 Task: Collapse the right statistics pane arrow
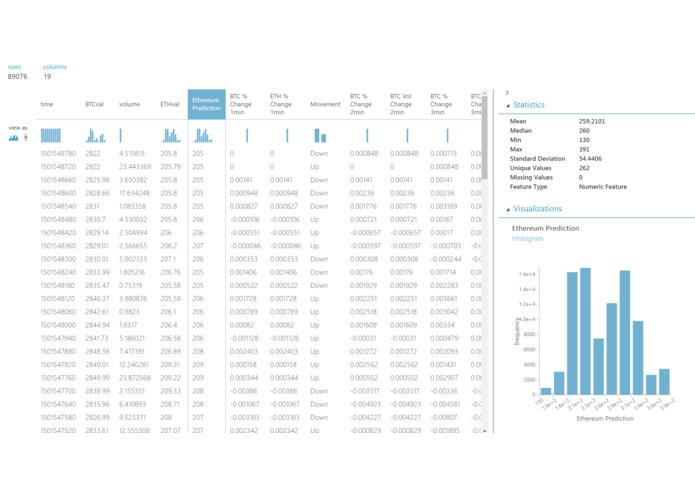click(x=507, y=93)
